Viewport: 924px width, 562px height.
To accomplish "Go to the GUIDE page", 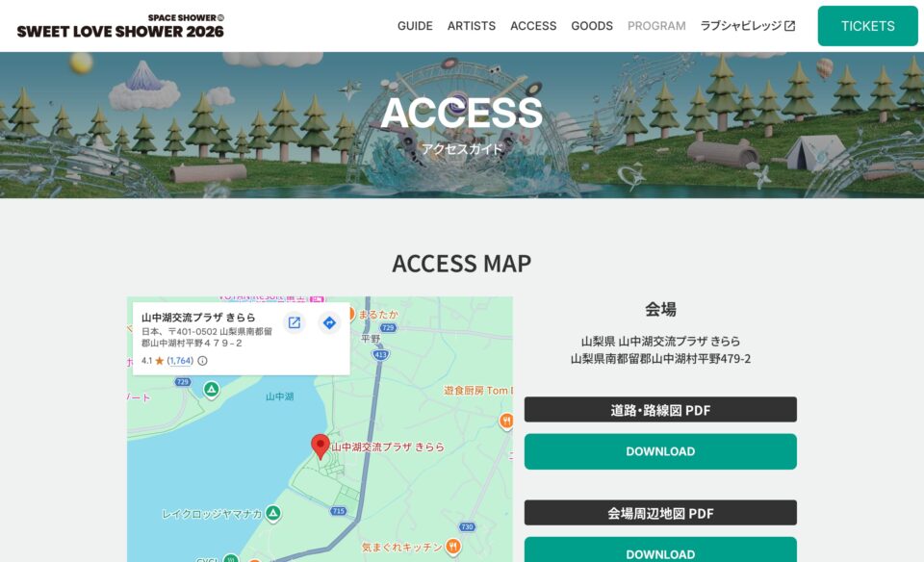I will click(415, 26).
